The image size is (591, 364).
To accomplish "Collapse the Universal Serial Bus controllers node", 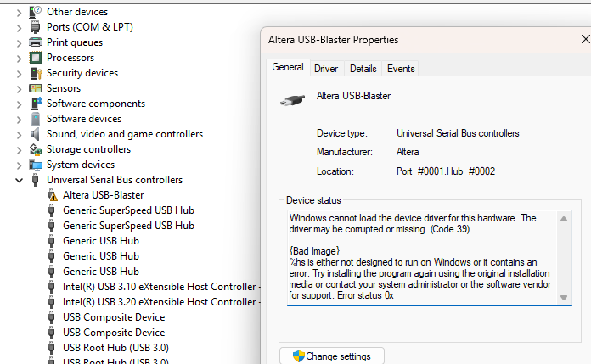I will click(20, 180).
